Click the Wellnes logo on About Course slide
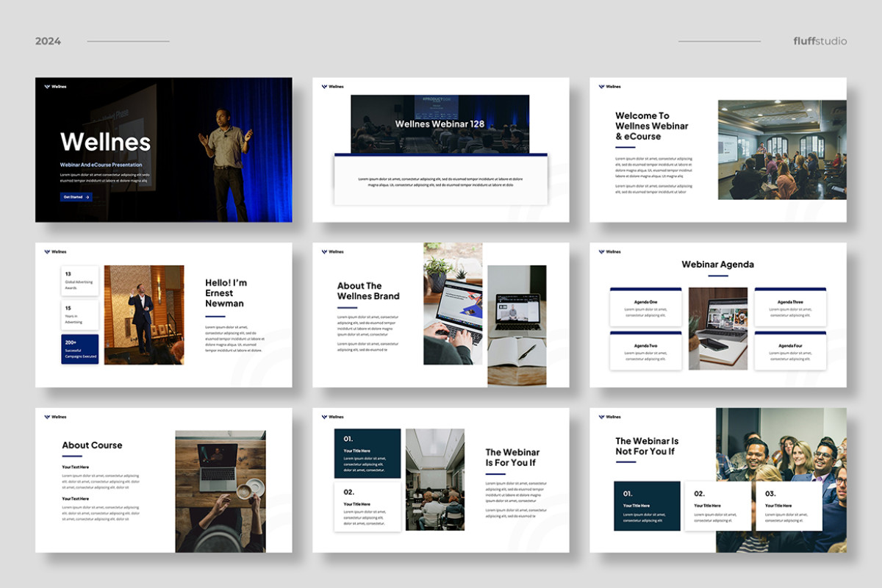882x588 pixels. pyautogui.click(x=55, y=417)
